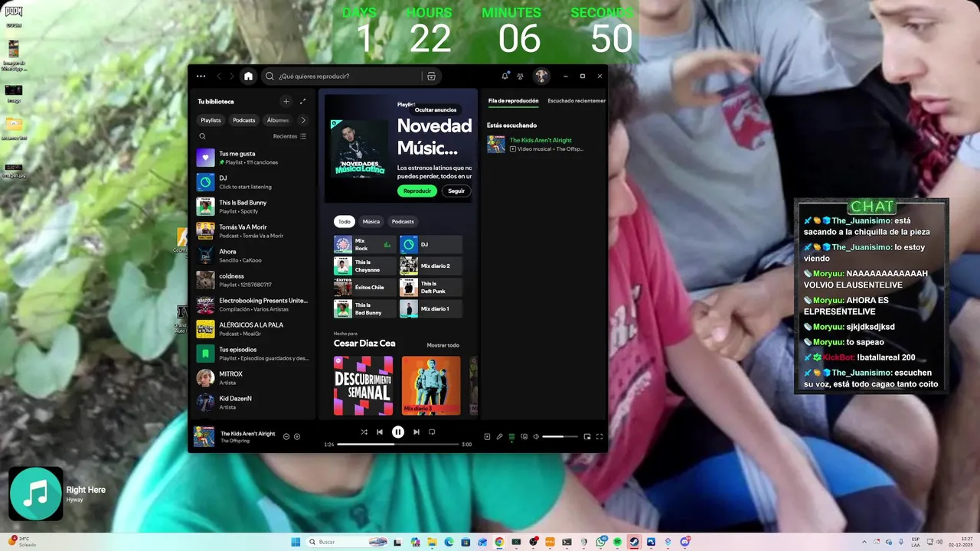Go to the Spotify Home icon
This screenshot has width=980, height=551.
[248, 76]
